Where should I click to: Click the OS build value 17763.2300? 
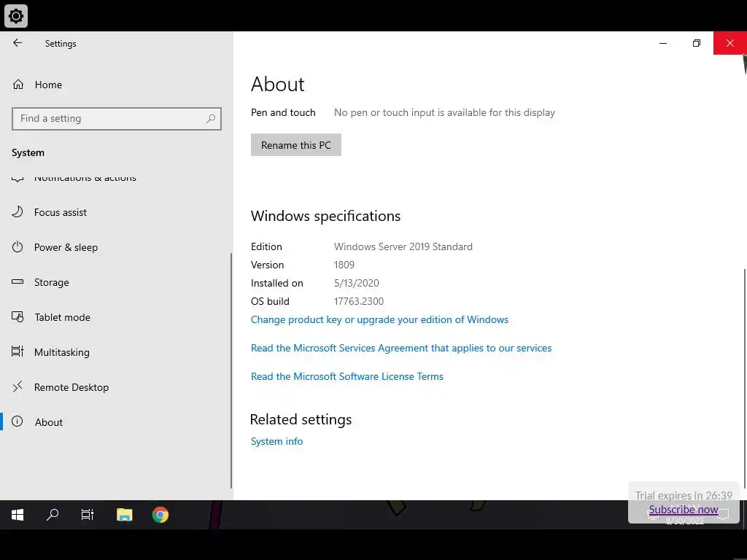[359, 301]
